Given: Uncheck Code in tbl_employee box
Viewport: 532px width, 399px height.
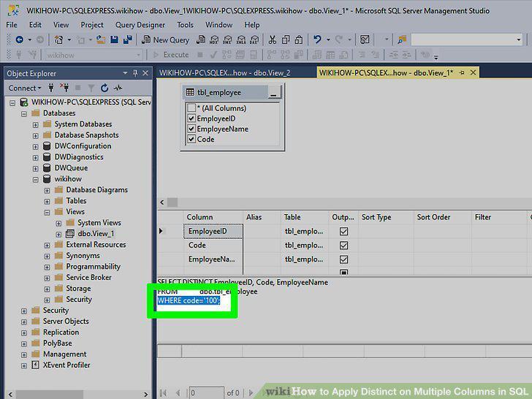Looking at the screenshot, I should point(191,139).
